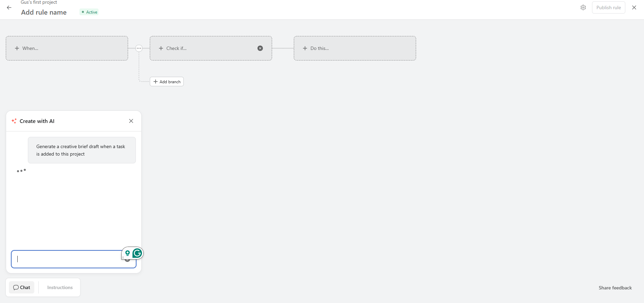
Task: Switch to the Instructions tab
Action: point(60,287)
